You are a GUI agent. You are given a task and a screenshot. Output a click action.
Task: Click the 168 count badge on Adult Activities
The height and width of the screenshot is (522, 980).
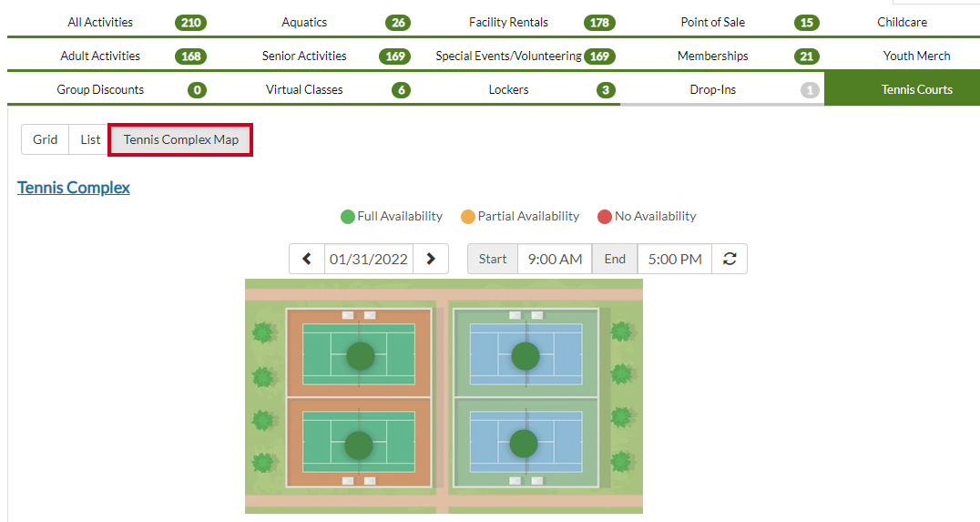(190, 56)
